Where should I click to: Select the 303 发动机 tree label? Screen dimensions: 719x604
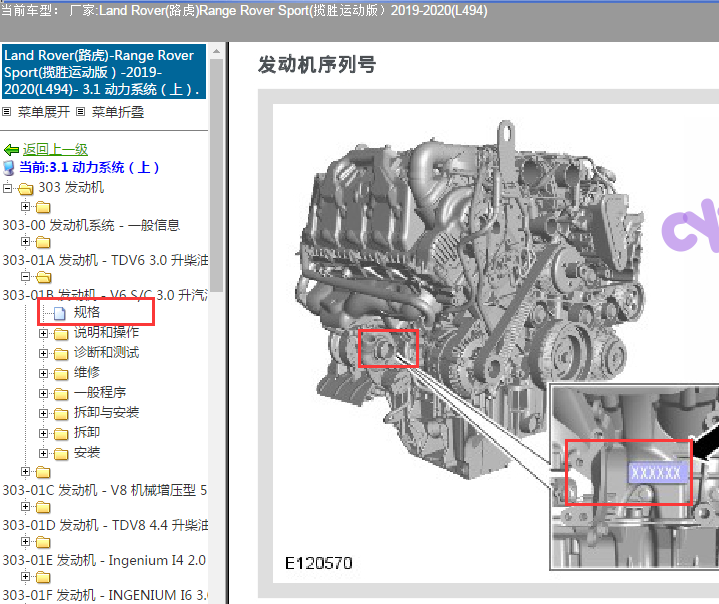click(x=71, y=188)
